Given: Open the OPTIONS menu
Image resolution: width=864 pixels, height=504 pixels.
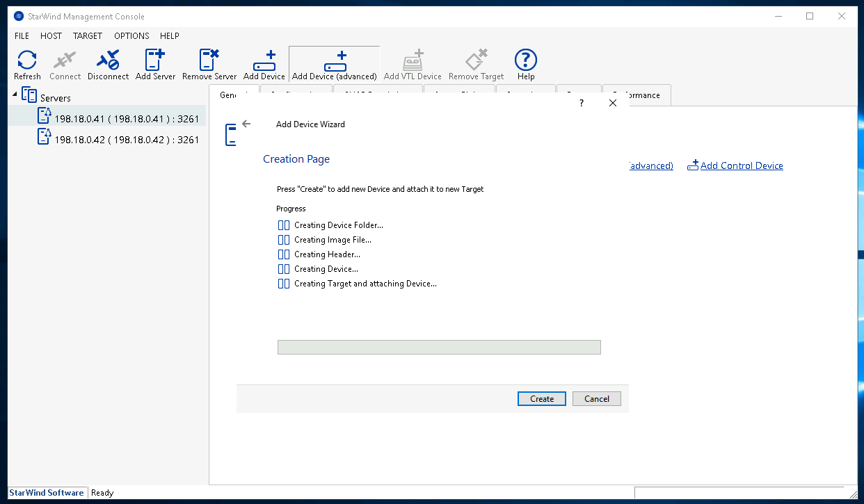Looking at the screenshot, I should point(131,36).
